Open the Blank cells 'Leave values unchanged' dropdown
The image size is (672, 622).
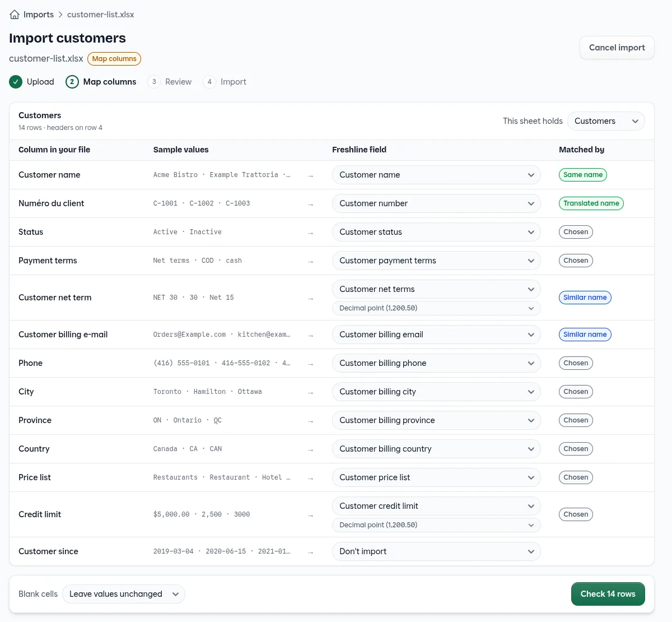pos(124,594)
